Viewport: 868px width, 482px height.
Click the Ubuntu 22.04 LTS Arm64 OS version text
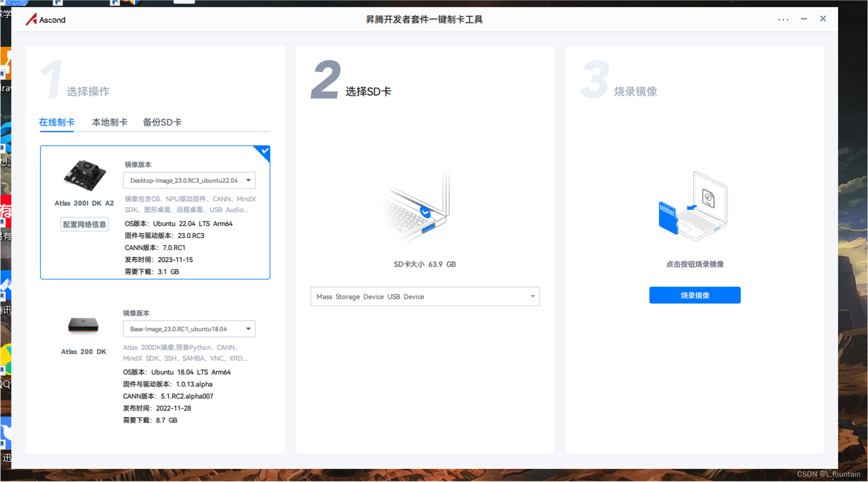click(179, 224)
